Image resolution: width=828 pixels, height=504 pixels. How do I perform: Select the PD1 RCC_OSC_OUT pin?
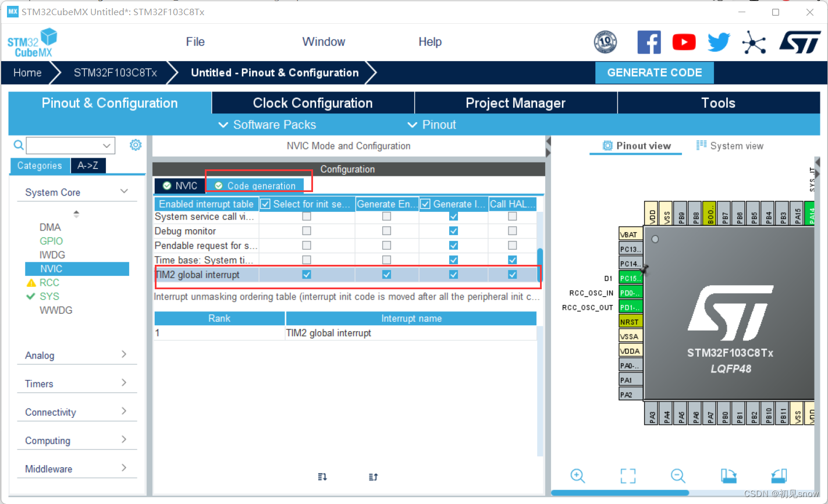click(631, 307)
